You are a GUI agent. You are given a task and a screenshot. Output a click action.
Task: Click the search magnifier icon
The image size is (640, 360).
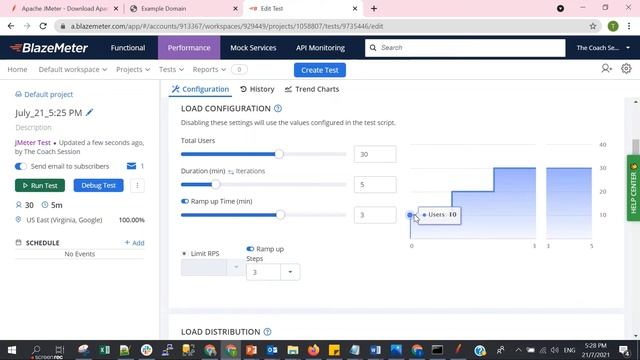click(x=373, y=48)
